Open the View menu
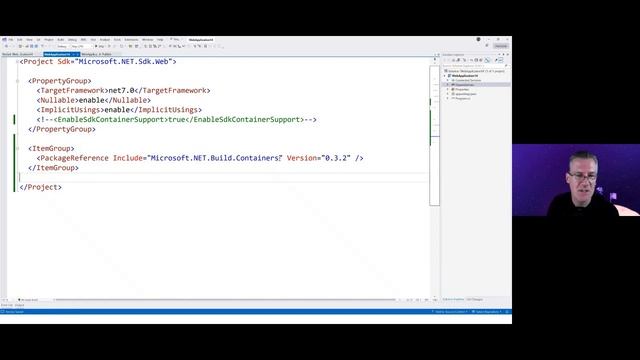640x360 pixels. pos(29,40)
